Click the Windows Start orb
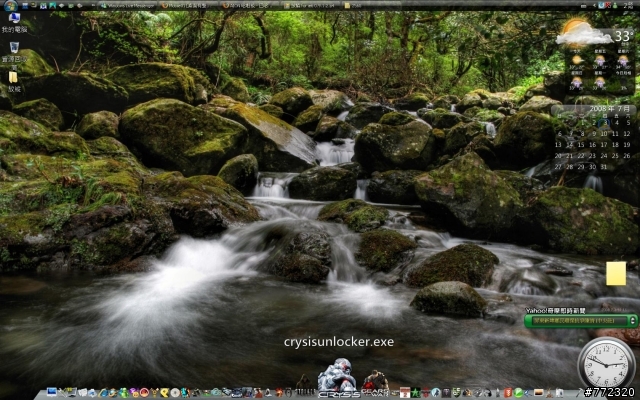 (10, 6)
